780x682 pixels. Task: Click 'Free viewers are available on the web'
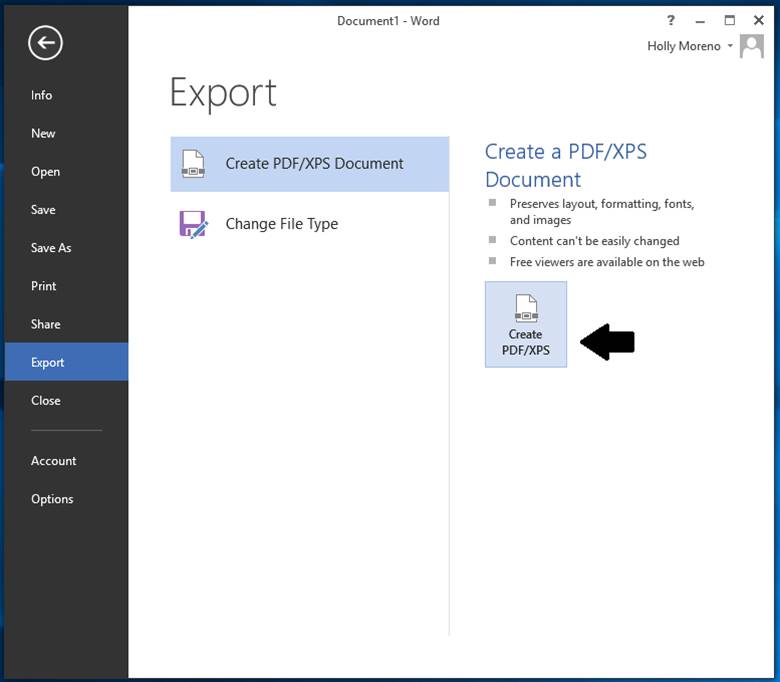(607, 262)
